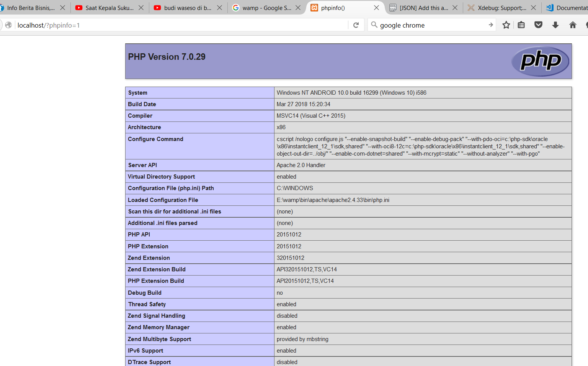The image size is (588, 366).
Task: Open the downloads arrow icon
Action: [x=555, y=25]
